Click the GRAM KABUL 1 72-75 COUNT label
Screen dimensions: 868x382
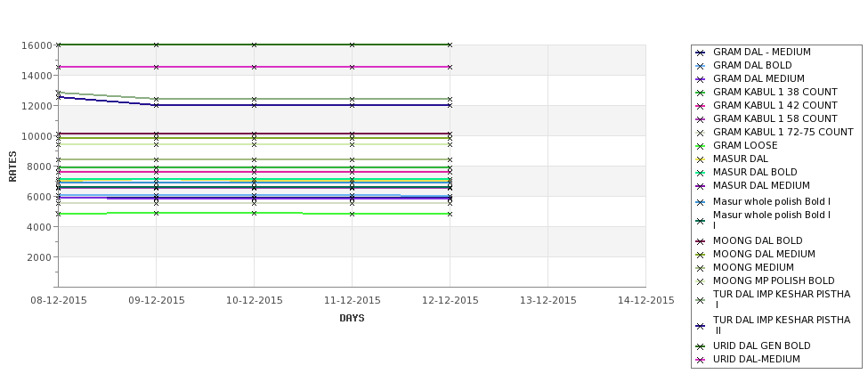pyautogui.click(x=783, y=133)
